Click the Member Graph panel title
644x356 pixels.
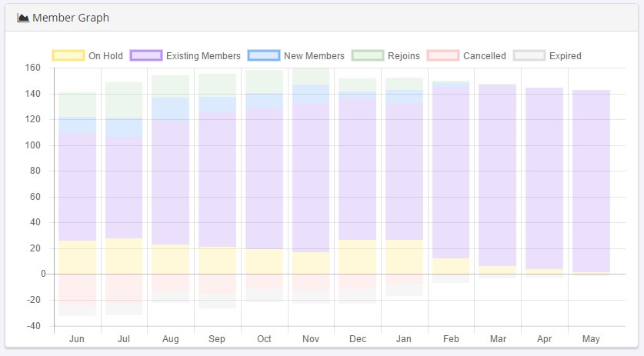point(71,18)
